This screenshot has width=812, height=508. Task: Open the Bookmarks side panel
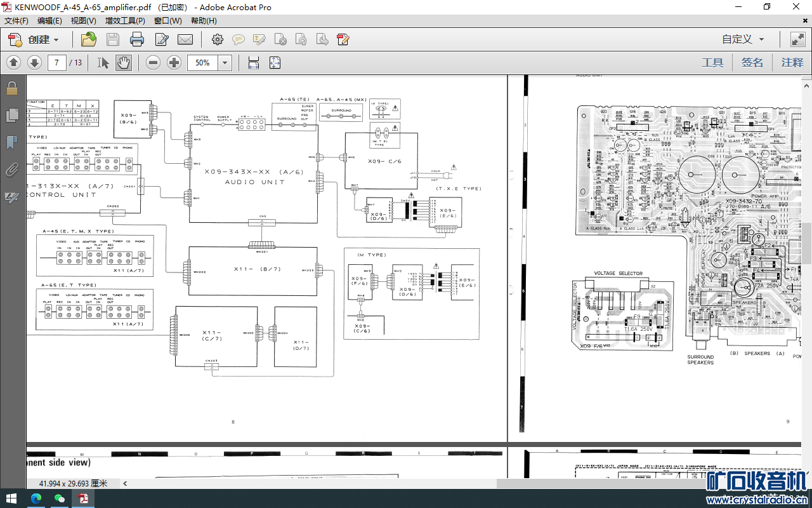[11, 142]
